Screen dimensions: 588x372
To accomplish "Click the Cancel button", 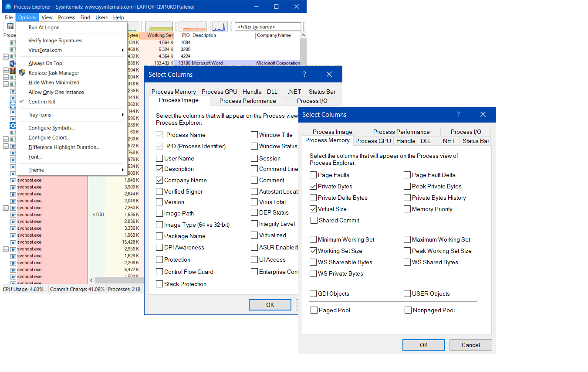I will point(470,345).
